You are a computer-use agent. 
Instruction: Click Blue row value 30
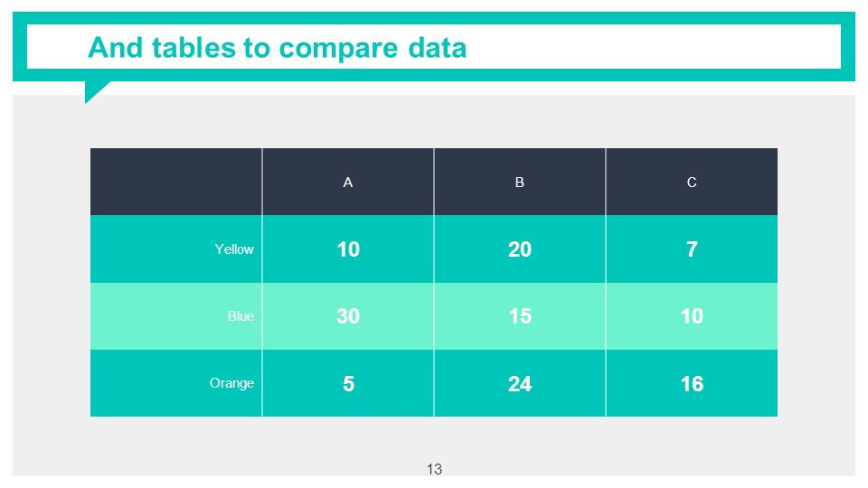(348, 316)
